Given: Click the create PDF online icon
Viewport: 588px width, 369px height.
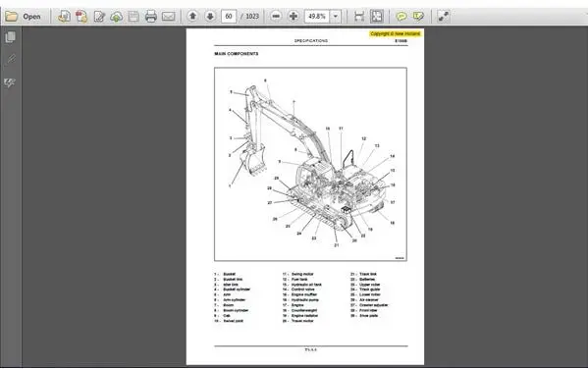Looking at the screenshot, I should pyautogui.click(x=64, y=17).
